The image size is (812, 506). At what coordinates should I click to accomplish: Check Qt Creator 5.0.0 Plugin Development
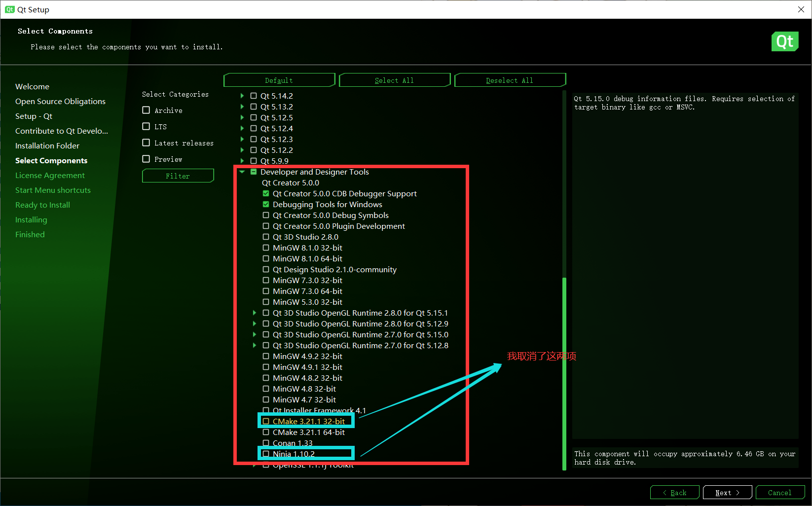click(x=266, y=226)
